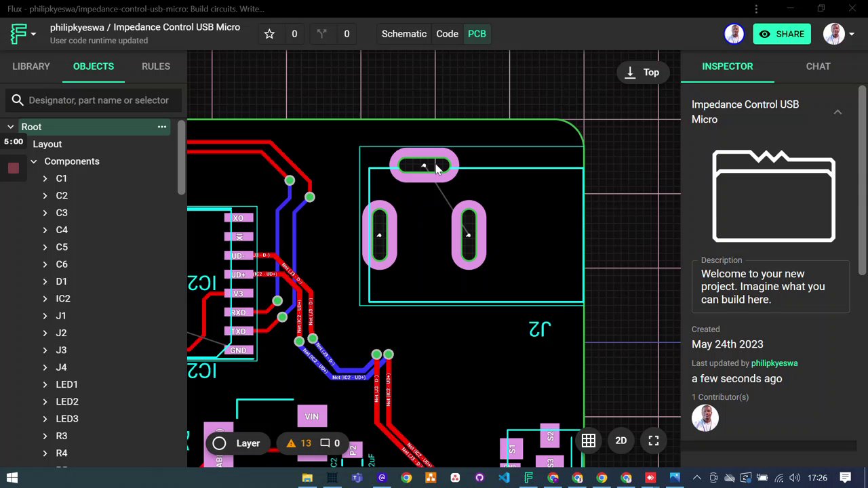The image size is (868, 488).
Task: Open Root node options ellipsis
Action: pos(162,127)
